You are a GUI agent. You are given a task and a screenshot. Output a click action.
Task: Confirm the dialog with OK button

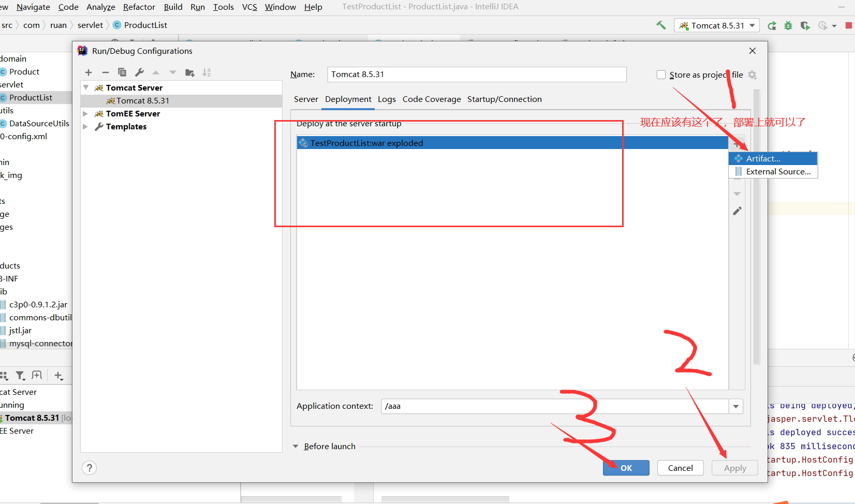click(626, 468)
